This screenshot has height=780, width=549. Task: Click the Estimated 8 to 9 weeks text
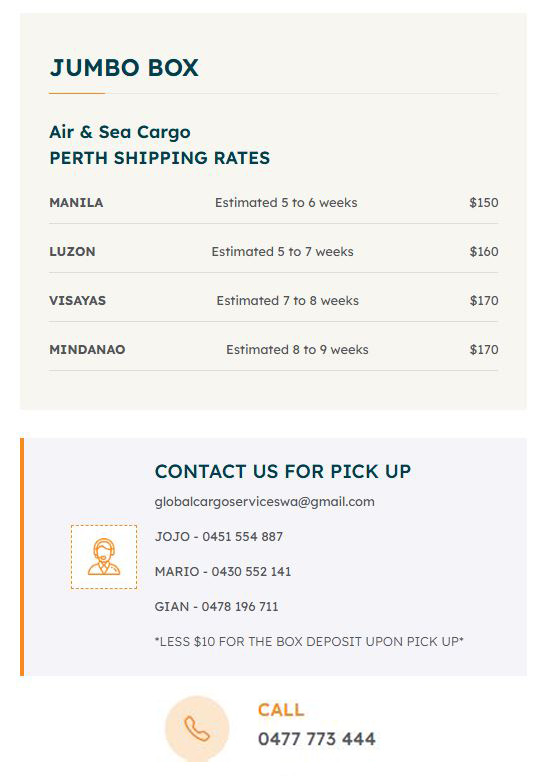click(297, 350)
